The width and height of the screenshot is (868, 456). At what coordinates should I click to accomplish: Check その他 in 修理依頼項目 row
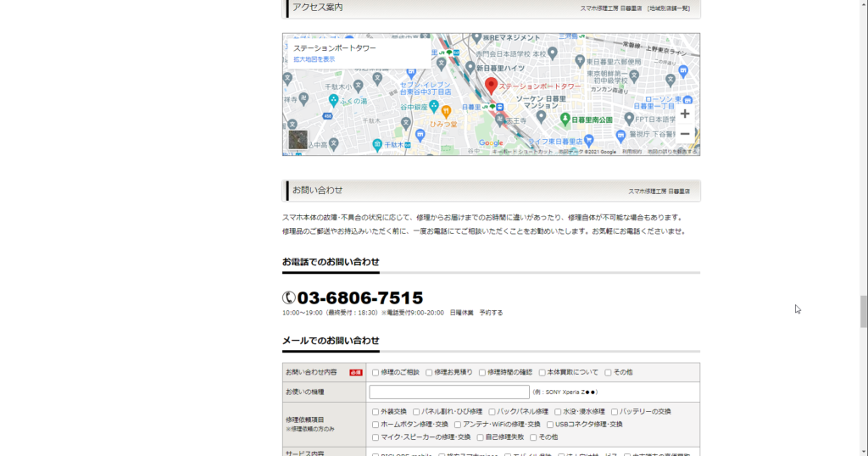533,437
